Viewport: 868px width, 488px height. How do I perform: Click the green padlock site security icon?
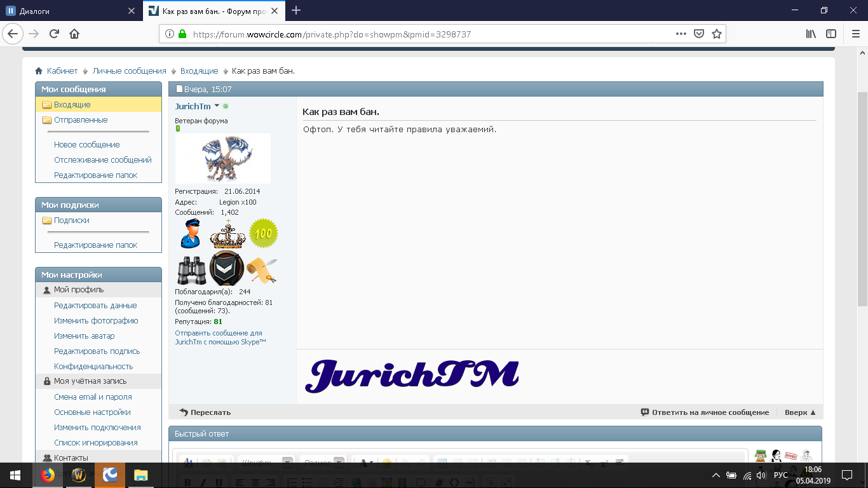tap(182, 34)
